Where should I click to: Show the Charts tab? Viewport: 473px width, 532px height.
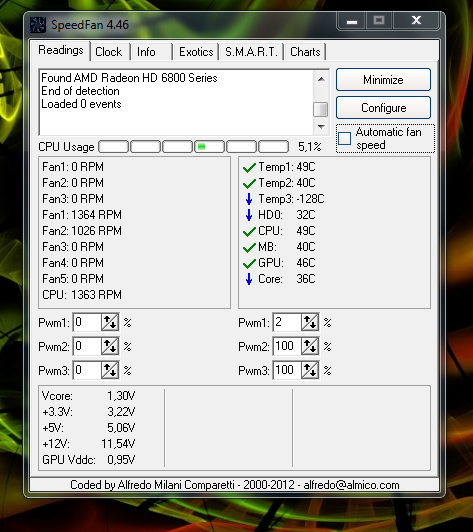(305, 52)
